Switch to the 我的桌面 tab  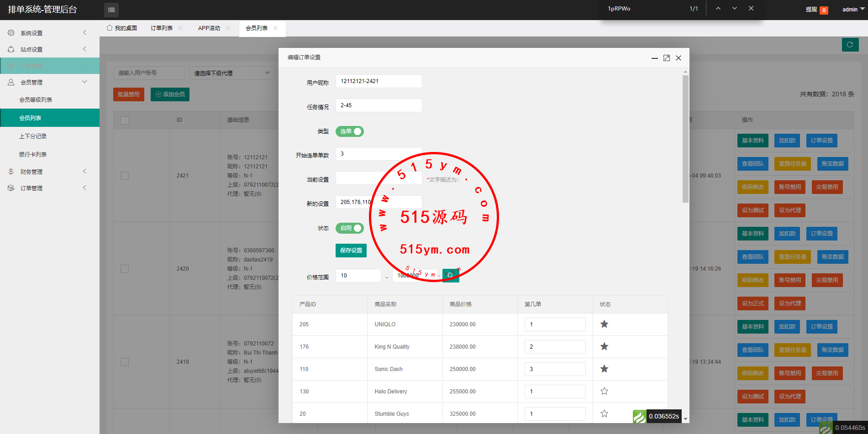122,28
